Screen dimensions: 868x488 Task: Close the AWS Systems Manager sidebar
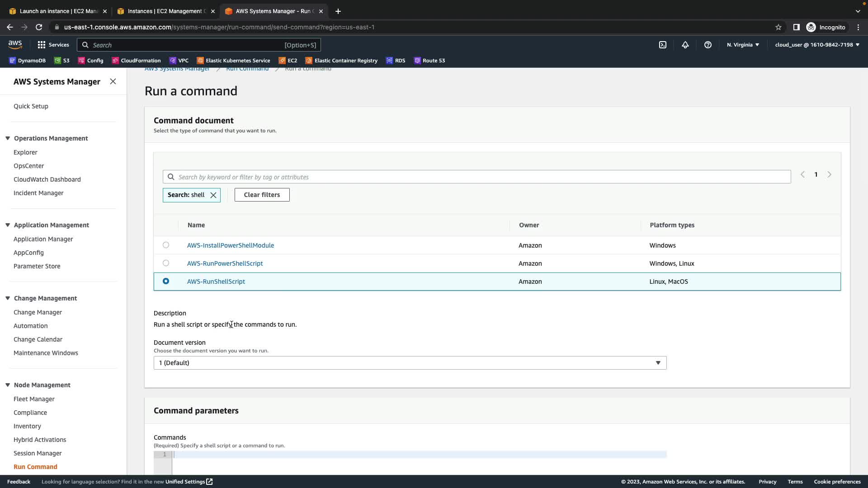coord(113,81)
